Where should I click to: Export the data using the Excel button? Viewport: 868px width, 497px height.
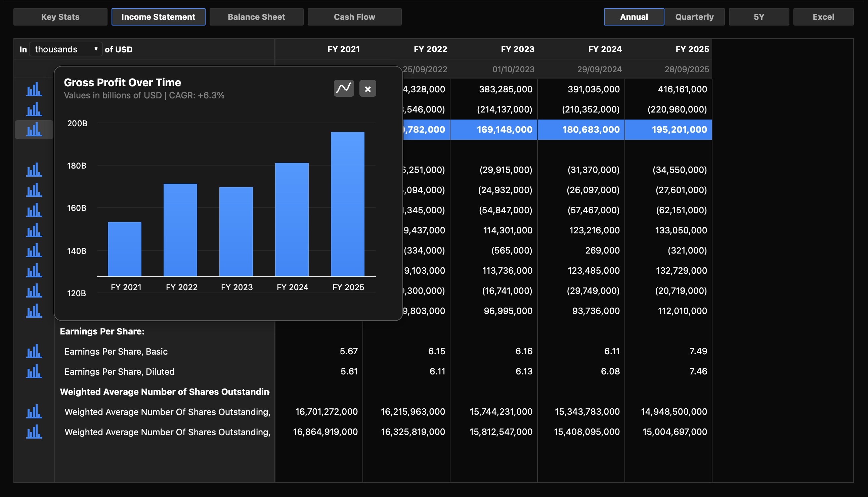click(x=823, y=16)
